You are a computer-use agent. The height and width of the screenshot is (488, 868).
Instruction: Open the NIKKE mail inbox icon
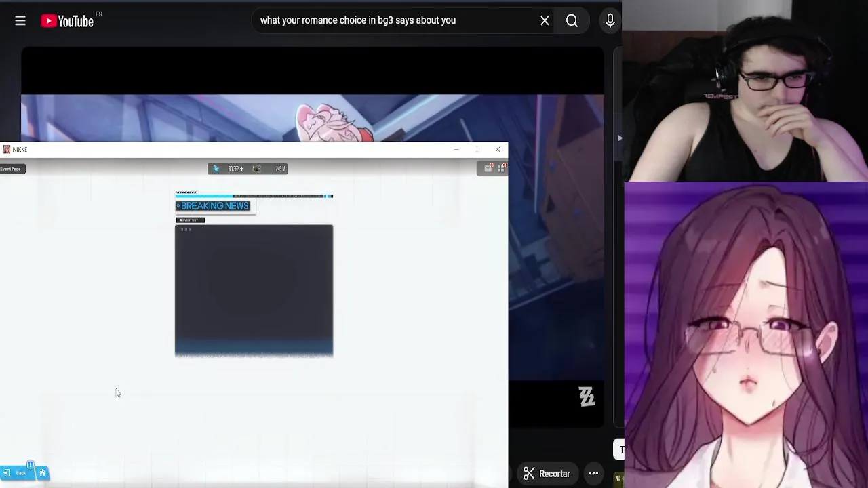click(x=488, y=168)
